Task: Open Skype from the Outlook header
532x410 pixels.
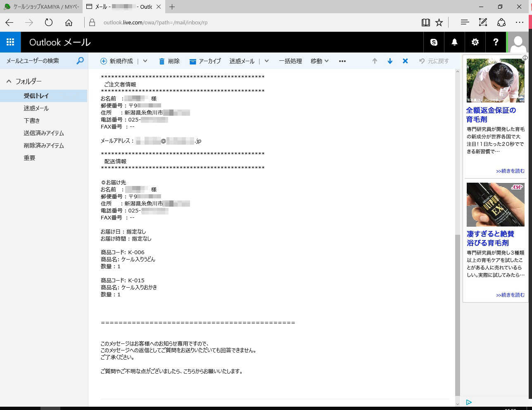Action: tap(434, 42)
